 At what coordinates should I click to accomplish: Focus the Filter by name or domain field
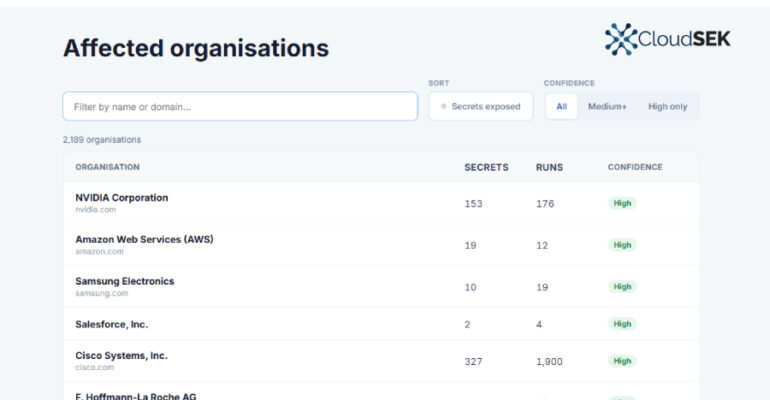[x=240, y=106]
